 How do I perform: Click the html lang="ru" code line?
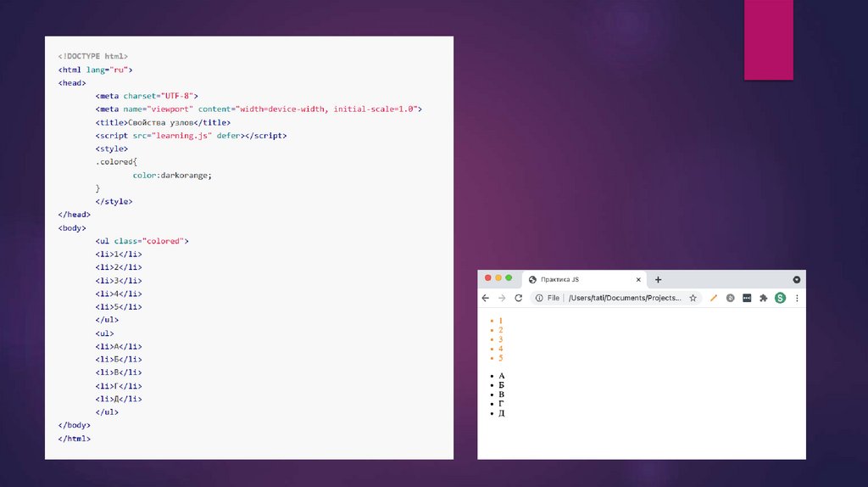[95, 70]
